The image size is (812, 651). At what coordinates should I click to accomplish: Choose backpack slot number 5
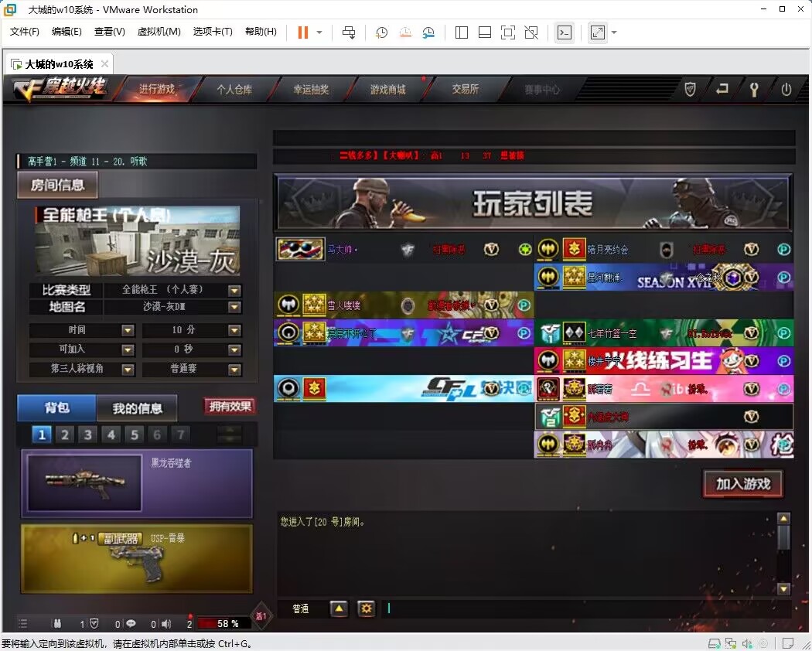135,435
